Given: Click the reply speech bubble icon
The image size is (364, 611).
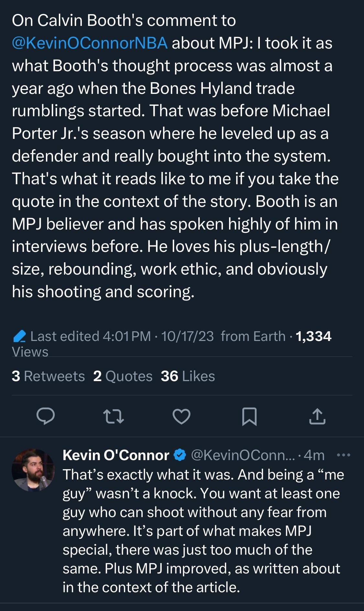Looking at the screenshot, I should point(45,416).
